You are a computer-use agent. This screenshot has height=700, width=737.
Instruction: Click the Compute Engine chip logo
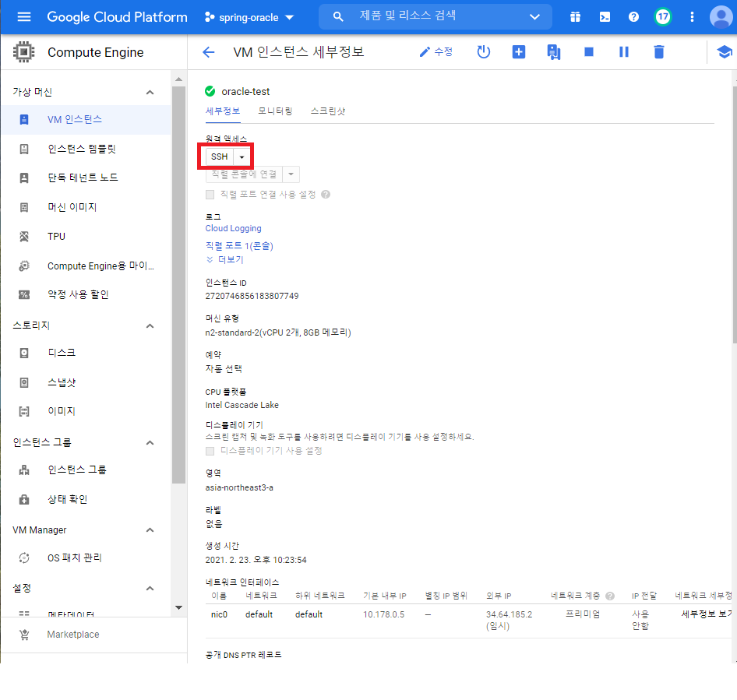23,51
